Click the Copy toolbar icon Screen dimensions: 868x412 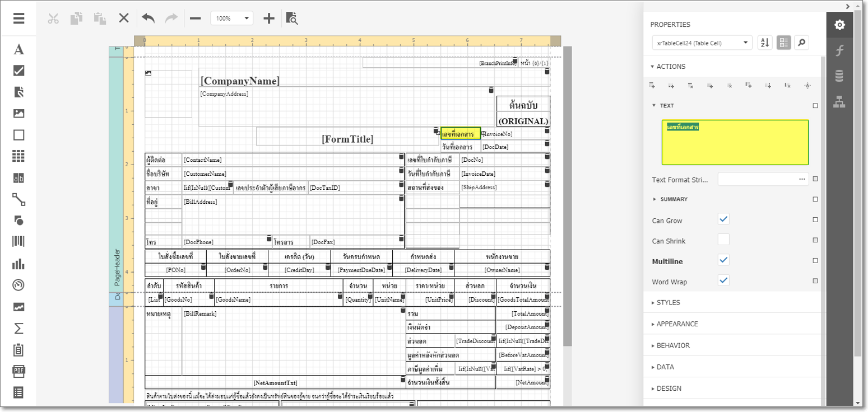click(76, 18)
